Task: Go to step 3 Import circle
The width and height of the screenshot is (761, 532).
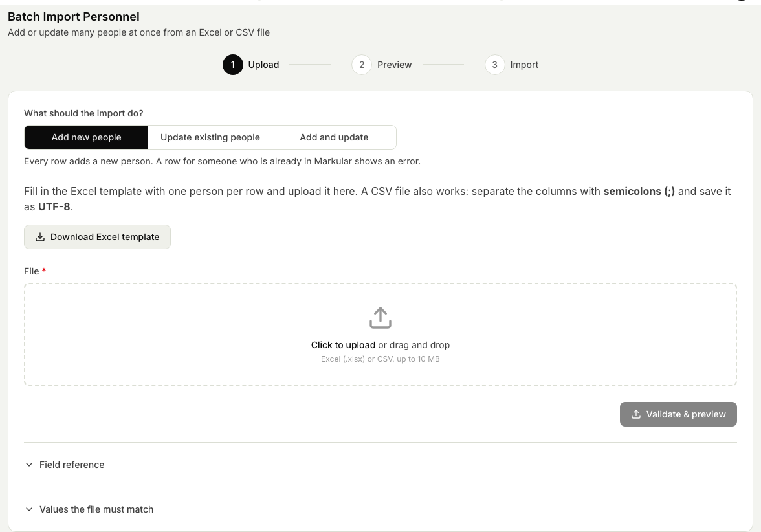Action: [x=494, y=65]
